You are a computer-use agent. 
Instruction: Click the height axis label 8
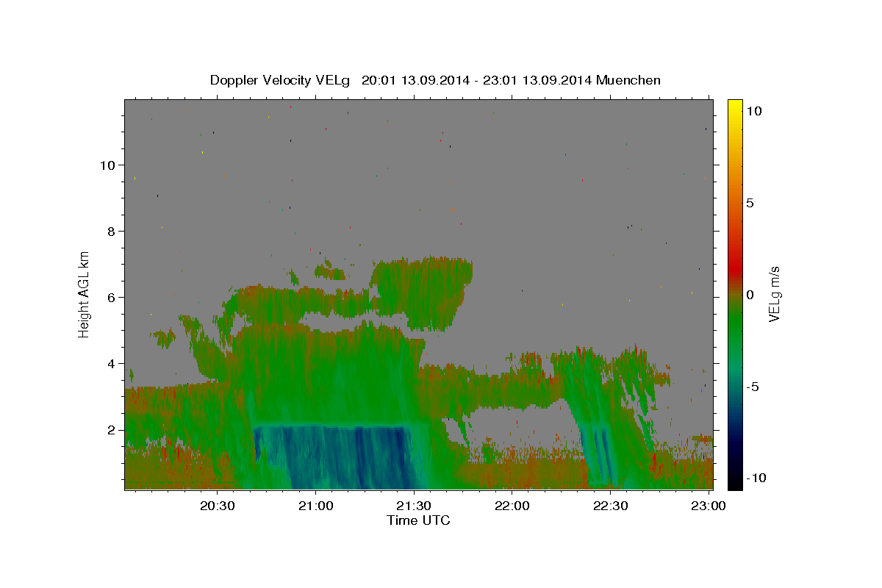click(x=112, y=232)
